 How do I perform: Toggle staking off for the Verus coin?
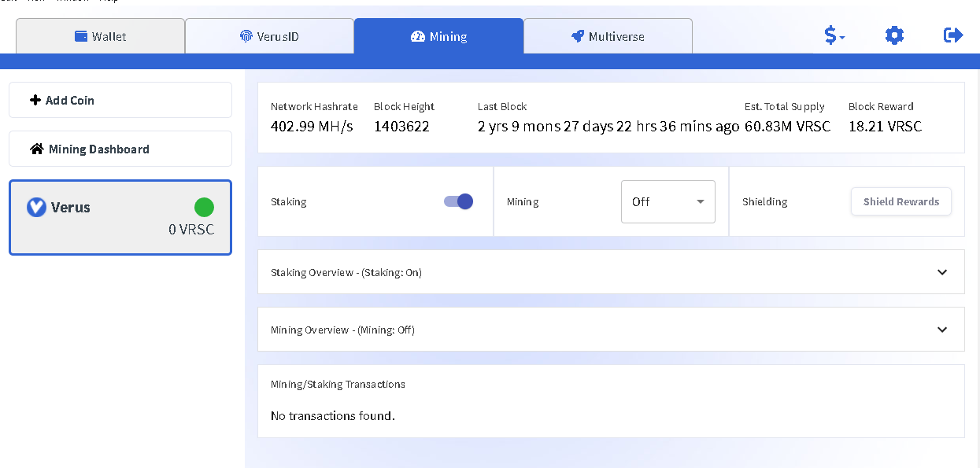(x=457, y=201)
